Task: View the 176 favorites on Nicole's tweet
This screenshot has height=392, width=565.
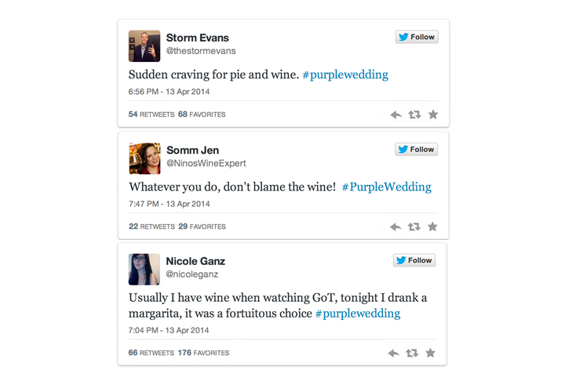Action: [x=203, y=353]
